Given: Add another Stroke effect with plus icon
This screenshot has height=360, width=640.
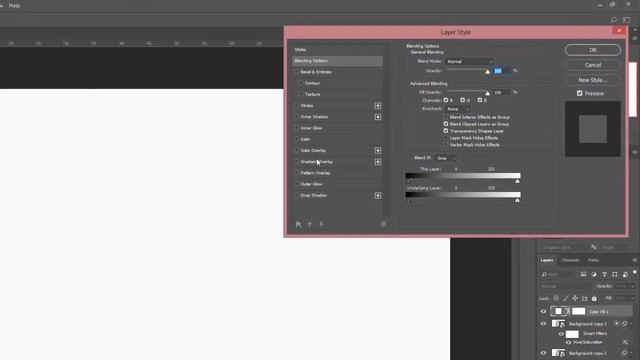Looking at the screenshot, I should click(378, 106).
